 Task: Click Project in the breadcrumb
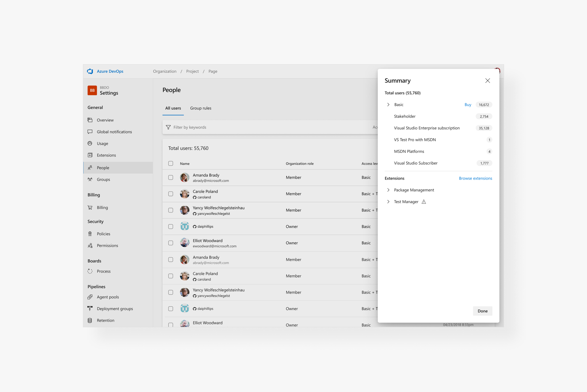pos(192,71)
